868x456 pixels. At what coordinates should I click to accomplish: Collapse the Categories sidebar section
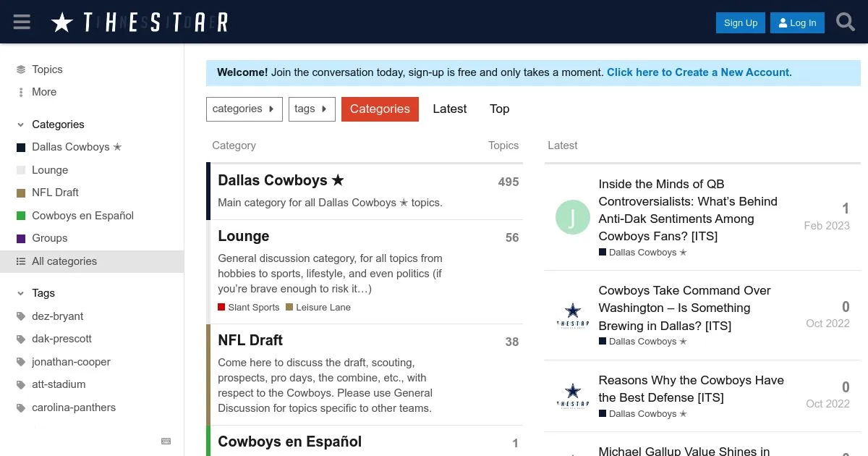pos(21,124)
